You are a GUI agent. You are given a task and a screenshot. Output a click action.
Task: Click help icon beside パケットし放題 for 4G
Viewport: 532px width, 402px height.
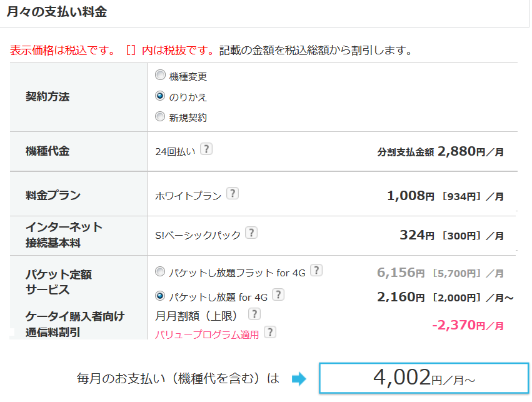[278, 294]
